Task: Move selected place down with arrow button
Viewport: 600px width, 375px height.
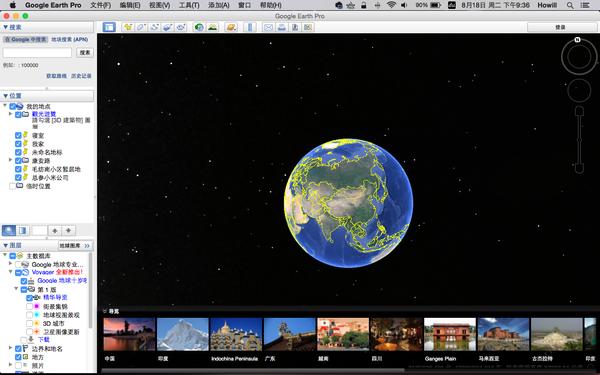Action: [68, 230]
